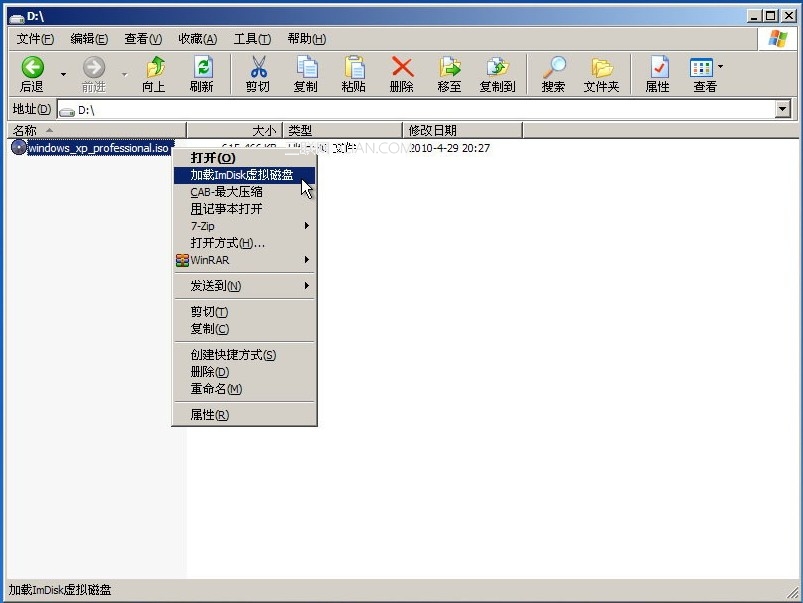This screenshot has height=603, width=803.
Task: Go up one folder with 向上
Action: point(155,67)
